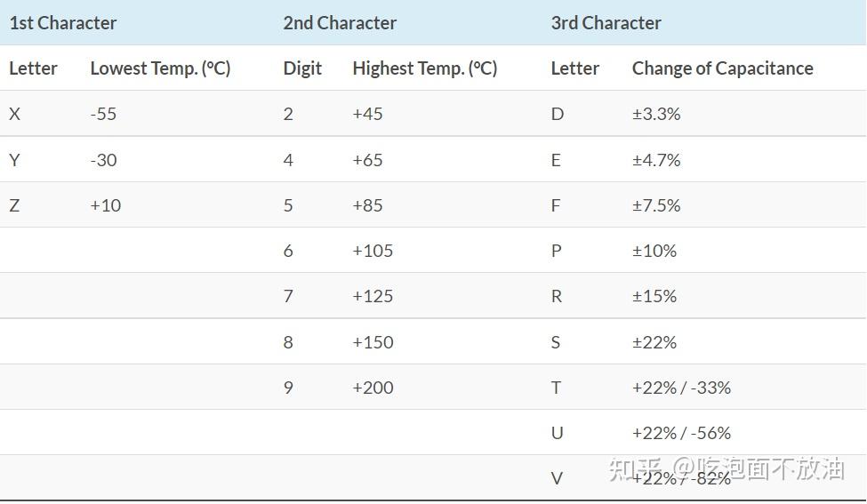The width and height of the screenshot is (867, 504).
Task: Click the -55 lowest temperature value
Action: tap(103, 114)
